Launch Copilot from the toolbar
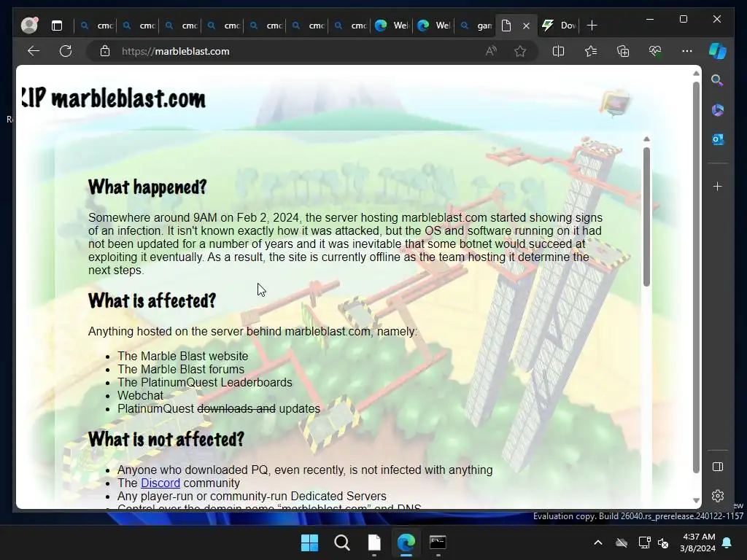The height and width of the screenshot is (560, 747). (x=718, y=51)
